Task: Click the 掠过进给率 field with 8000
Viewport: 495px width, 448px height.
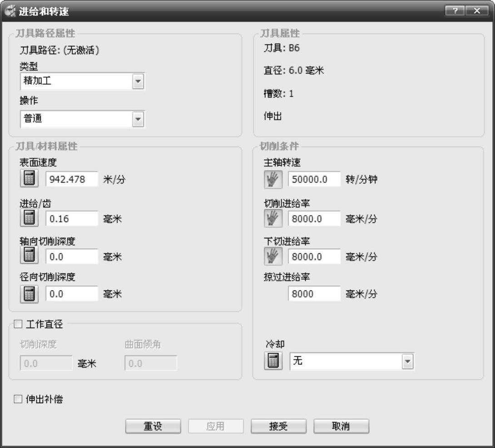Action: pos(314,294)
